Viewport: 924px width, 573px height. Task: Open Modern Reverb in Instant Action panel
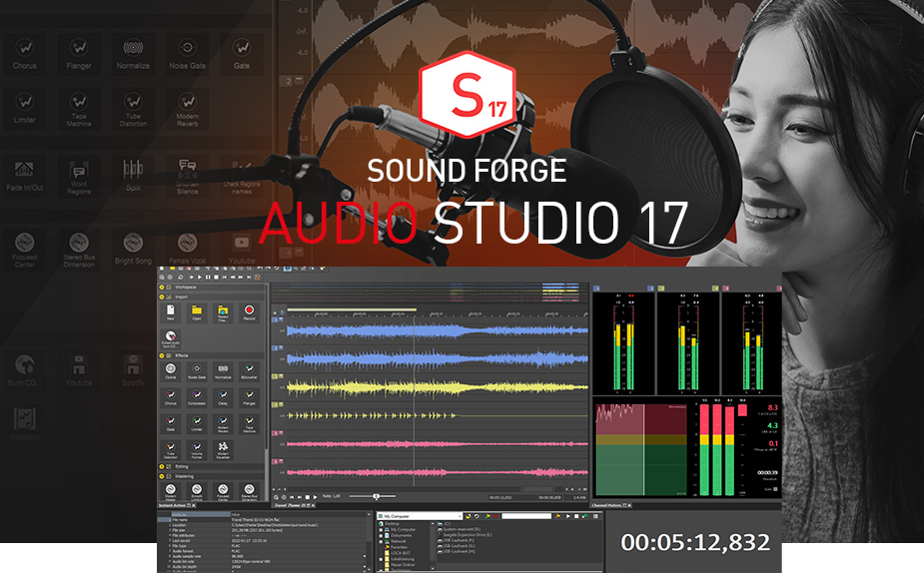223,422
